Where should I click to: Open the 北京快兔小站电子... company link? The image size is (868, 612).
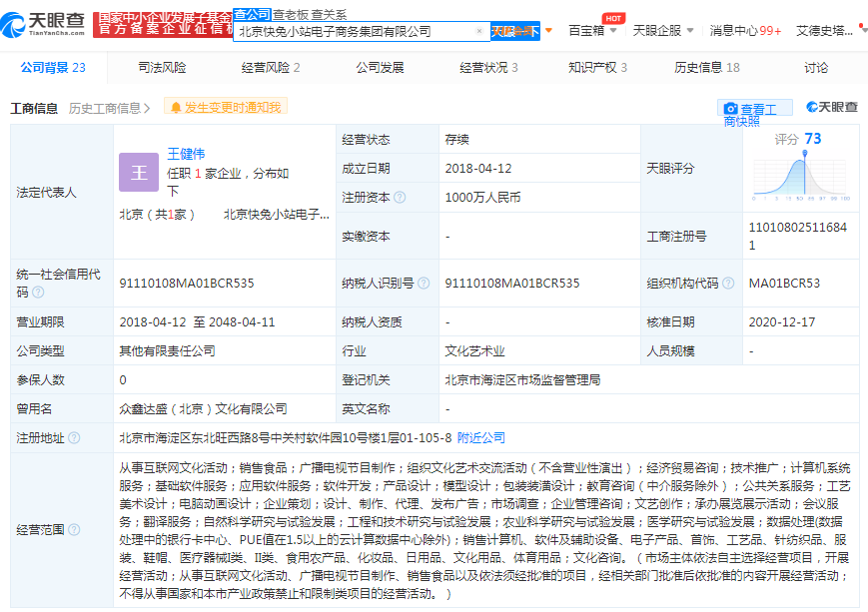tap(277, 214)
